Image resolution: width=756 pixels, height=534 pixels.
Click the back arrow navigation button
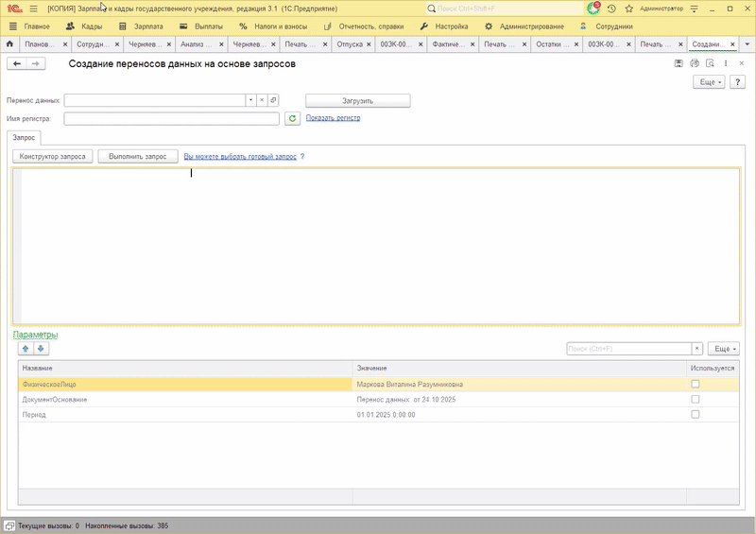tap(17, 63)
